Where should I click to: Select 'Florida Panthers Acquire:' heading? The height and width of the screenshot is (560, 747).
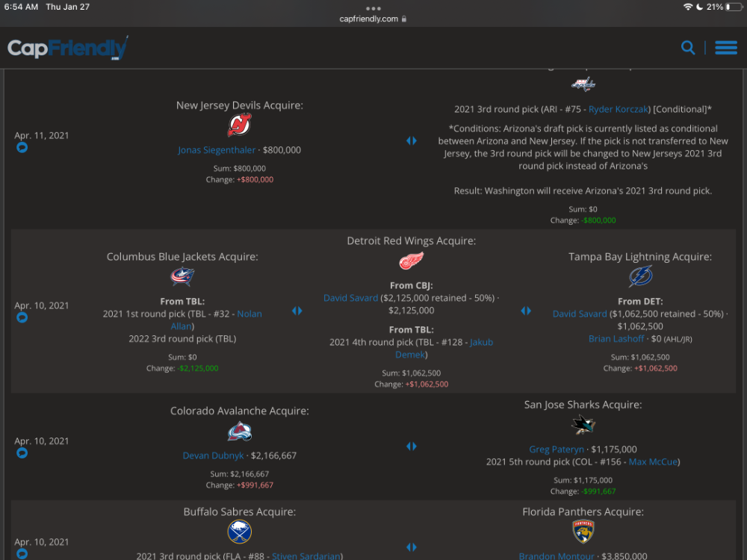point(583,512)
